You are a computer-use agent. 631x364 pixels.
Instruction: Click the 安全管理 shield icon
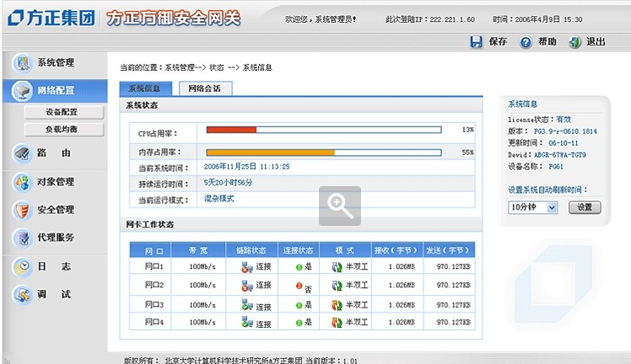22,210
